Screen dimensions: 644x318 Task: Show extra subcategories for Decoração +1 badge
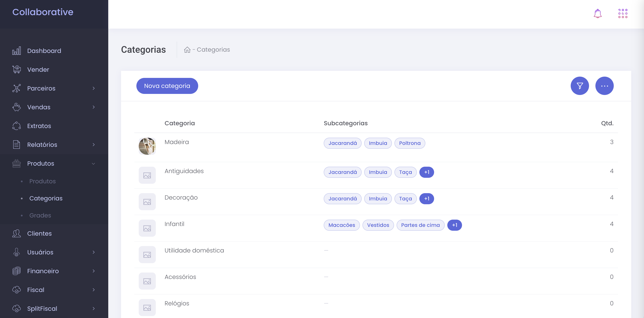point(427,199)
